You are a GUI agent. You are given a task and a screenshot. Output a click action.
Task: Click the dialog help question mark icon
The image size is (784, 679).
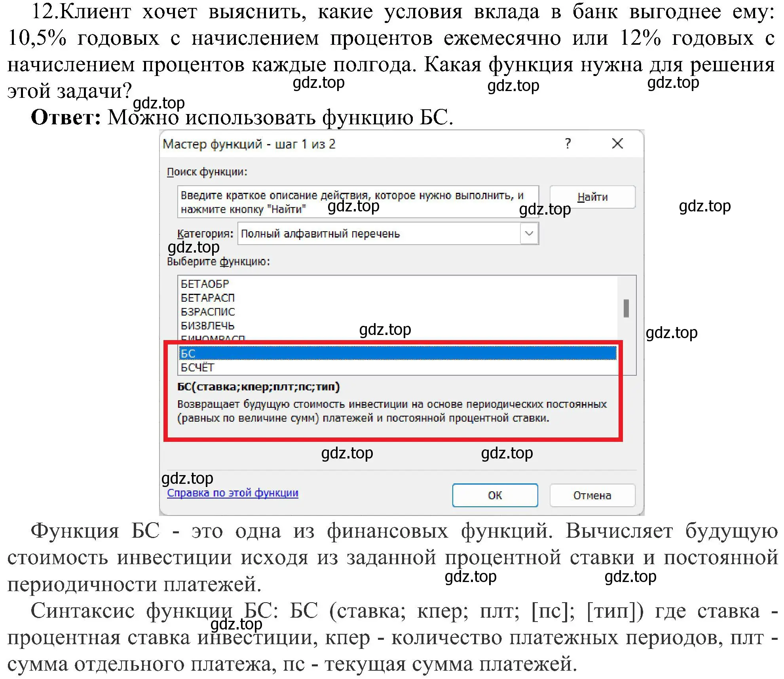[x=568, y=143]
